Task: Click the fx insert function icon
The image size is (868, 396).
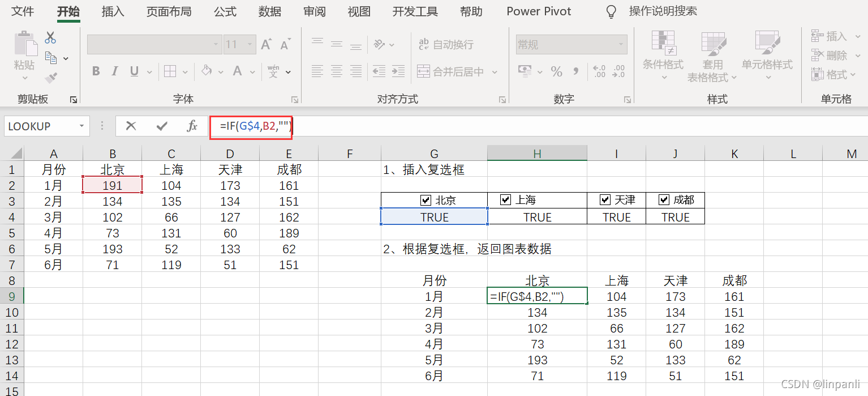Action: click(192, 126)
